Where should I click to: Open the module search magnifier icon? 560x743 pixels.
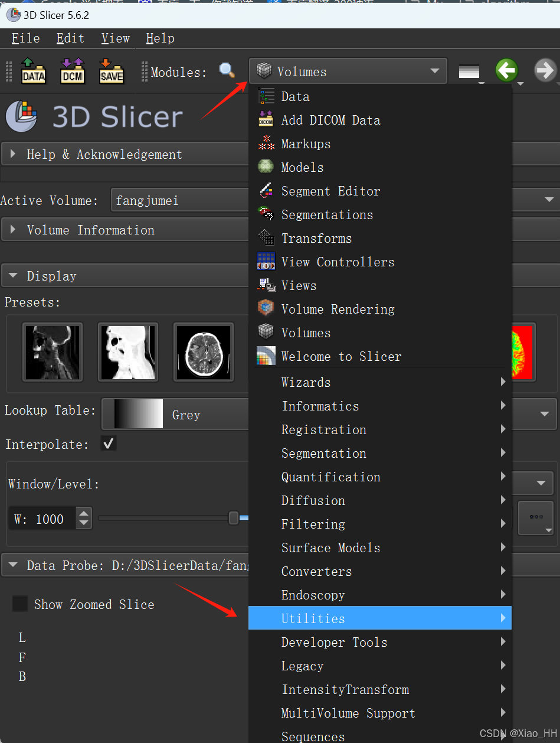227,71
